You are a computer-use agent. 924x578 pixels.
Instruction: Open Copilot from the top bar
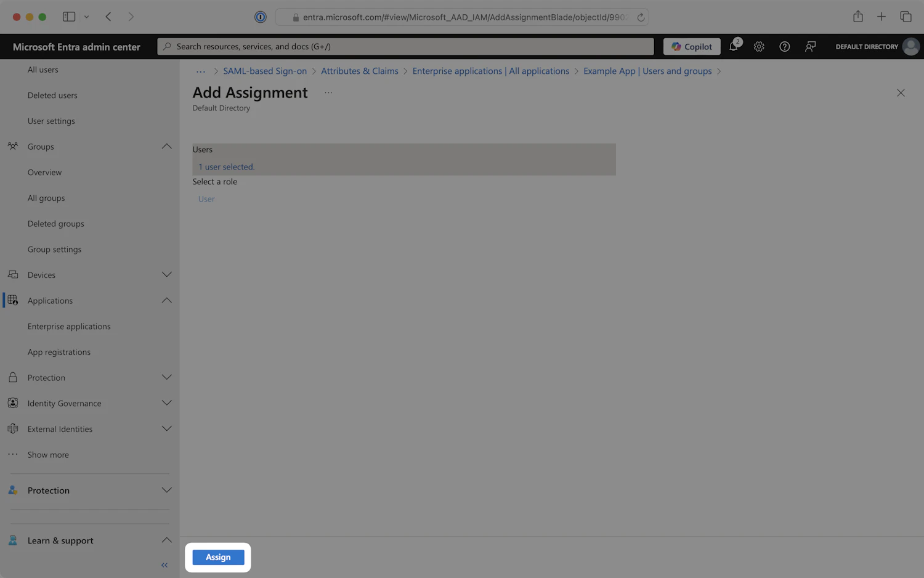tap(692, 47)
